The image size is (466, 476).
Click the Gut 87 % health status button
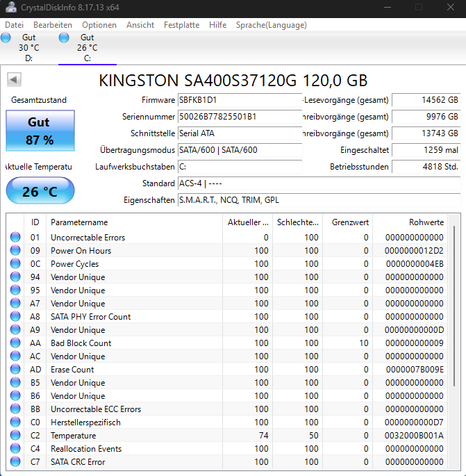point(40,131)
